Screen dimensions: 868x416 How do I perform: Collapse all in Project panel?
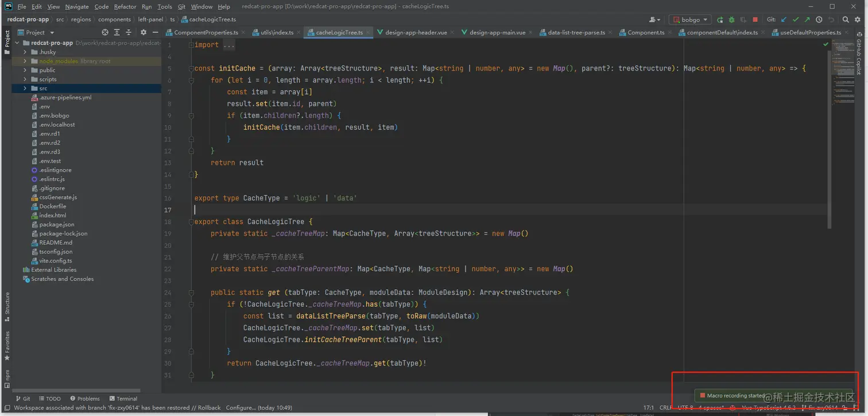(x=128, y=33)
